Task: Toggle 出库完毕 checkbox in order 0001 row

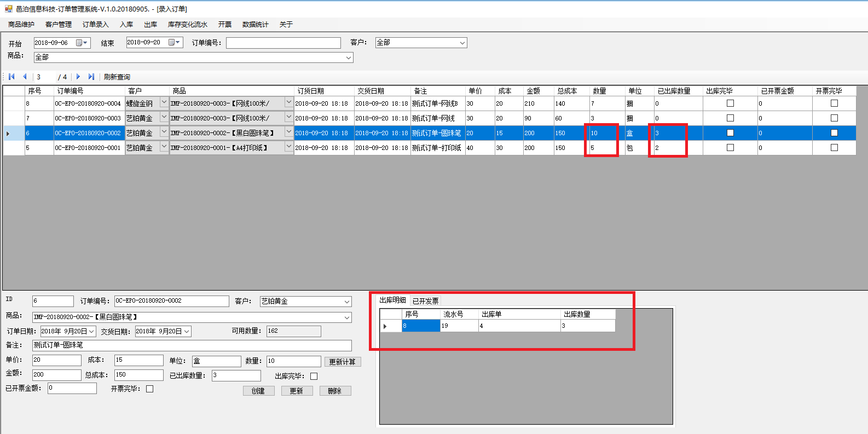Action: 730,148
